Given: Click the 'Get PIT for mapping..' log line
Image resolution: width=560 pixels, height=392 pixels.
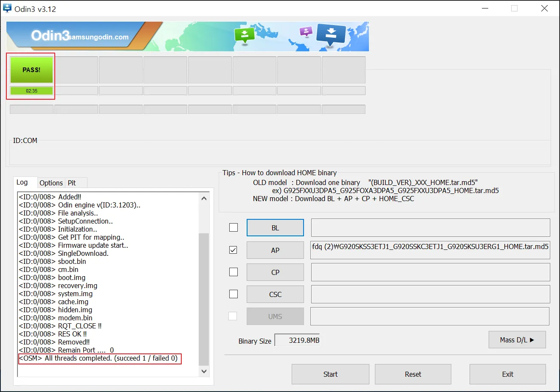Looking at the screenshot, I should (71, 237).
